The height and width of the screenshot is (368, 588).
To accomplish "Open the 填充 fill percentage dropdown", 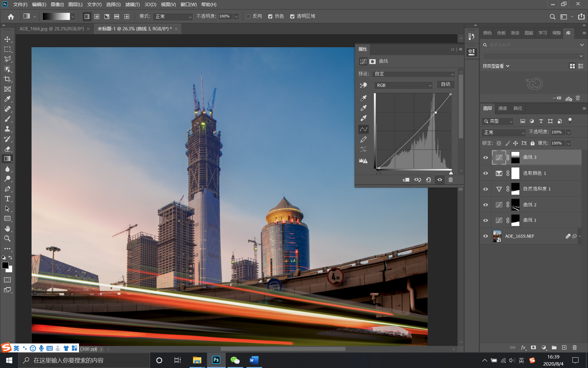I will point(569,143).
